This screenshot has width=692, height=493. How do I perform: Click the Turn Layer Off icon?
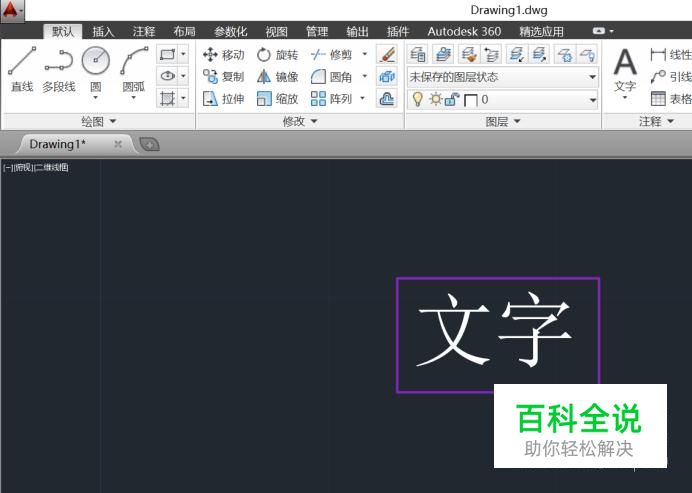coord(587,55)
